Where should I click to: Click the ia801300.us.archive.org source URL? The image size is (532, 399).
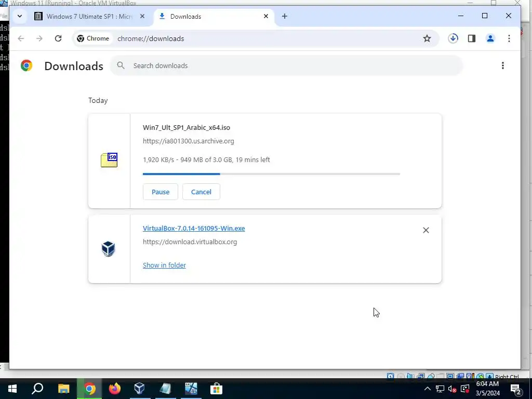pos(188,141)
